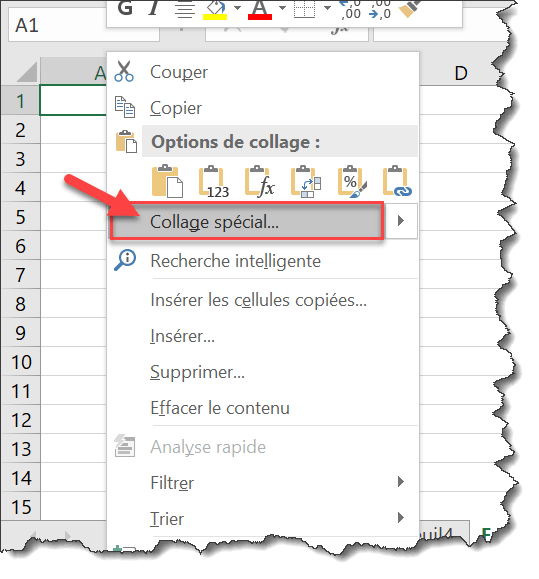Click the Format Painter brush in mini toolbar
This screenshot has width=539, height=579.
tap(410, 9)
